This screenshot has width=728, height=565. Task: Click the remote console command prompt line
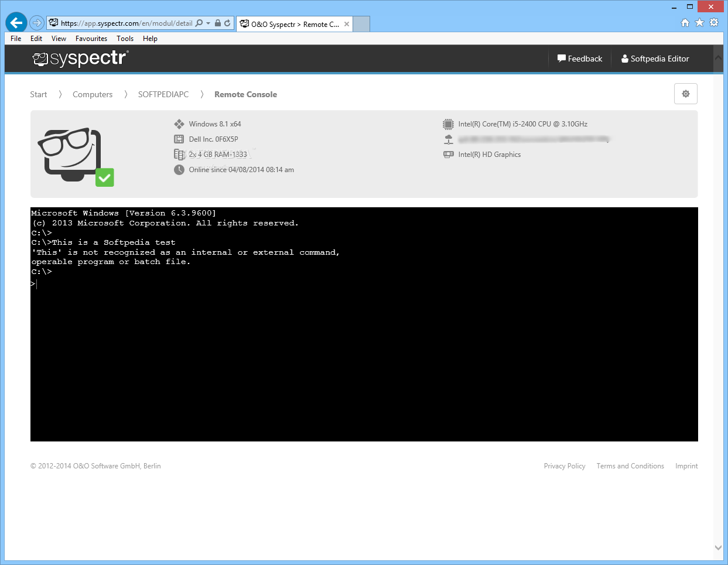point(364,284)
